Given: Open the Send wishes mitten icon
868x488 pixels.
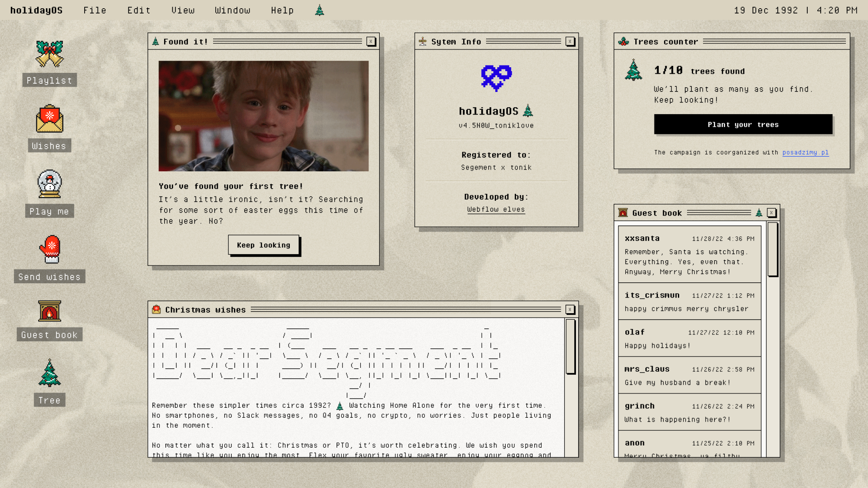Looking at the screenshot, I should click(50, 249).
